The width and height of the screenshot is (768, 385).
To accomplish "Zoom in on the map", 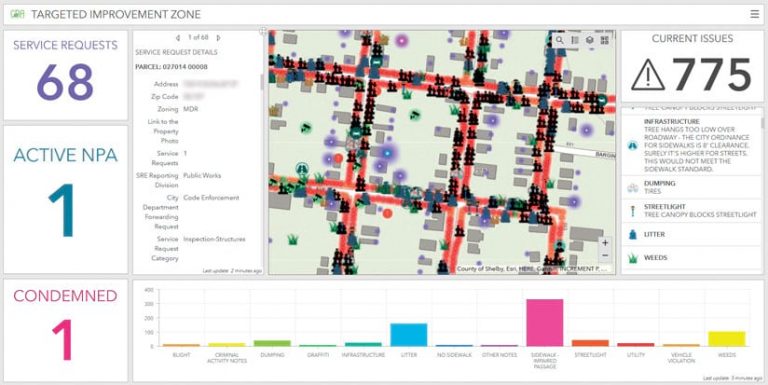I will pos(605,243).
